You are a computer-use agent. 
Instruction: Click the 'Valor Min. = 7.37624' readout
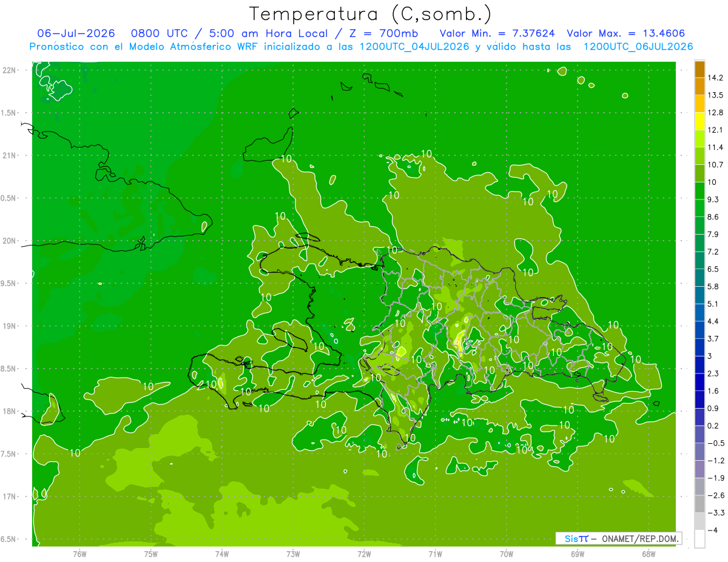coord(497,33)
